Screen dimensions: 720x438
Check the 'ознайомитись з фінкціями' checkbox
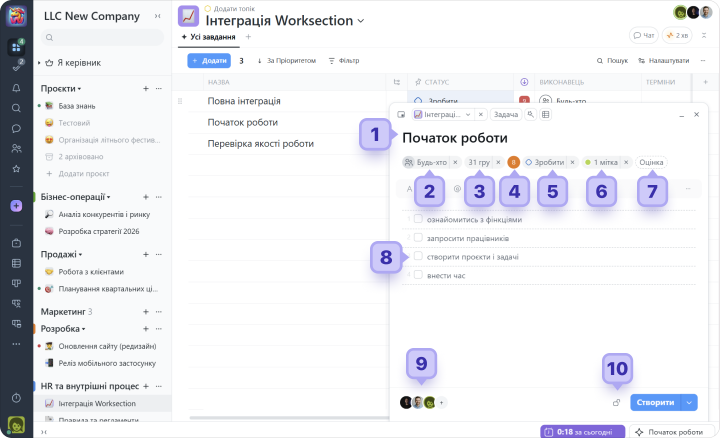[418, 219]
